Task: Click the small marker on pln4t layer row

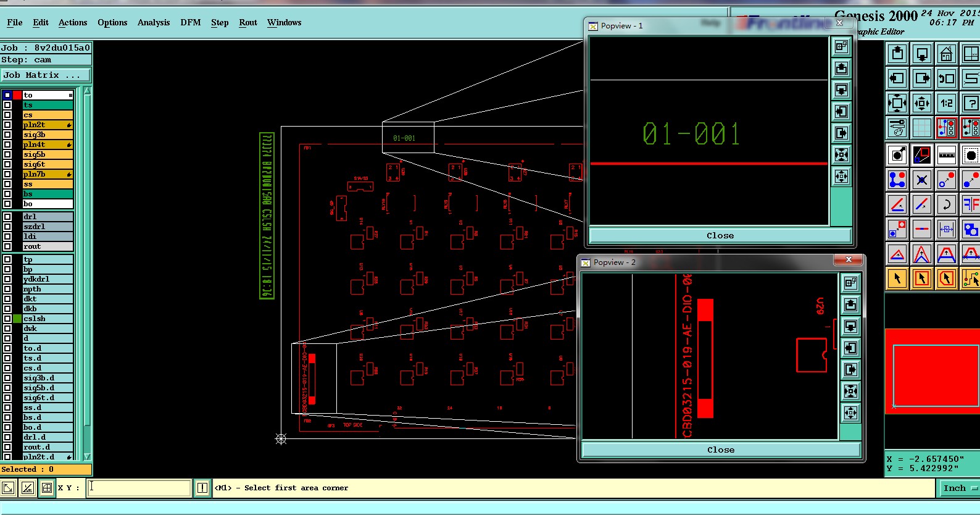Action: tap(69, 144)
